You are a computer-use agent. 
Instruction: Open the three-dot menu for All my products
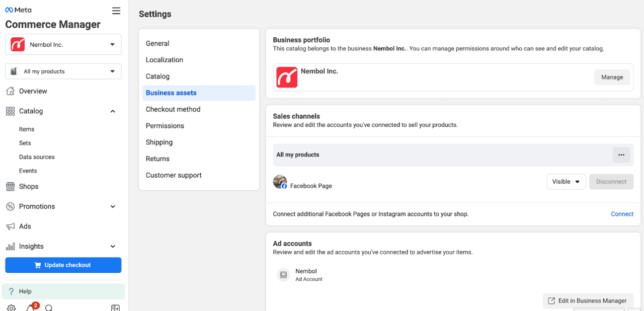621,155
